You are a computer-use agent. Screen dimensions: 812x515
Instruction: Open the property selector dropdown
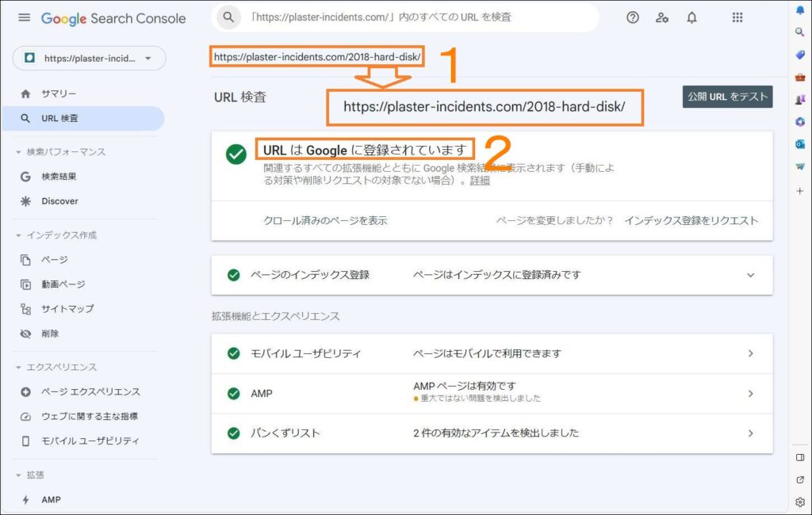pos(89,58)
